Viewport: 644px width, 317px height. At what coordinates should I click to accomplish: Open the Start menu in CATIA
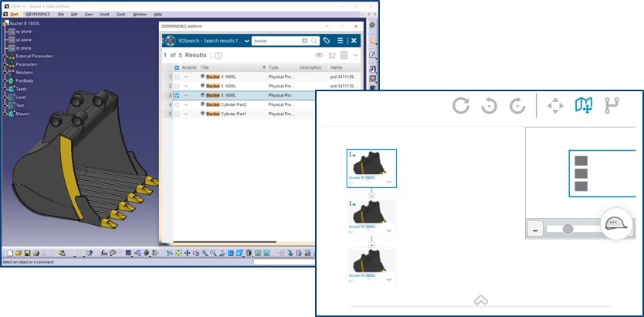(14, 14)
